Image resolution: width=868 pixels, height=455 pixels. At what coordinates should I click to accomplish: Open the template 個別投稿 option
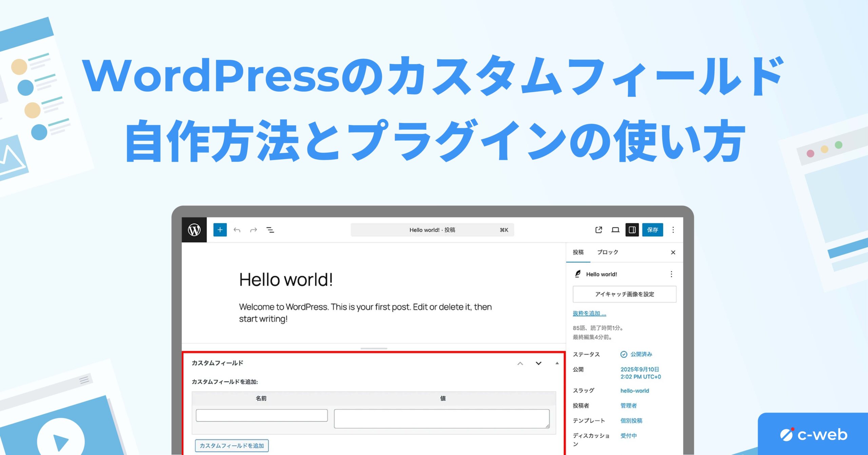pos(631,420)
